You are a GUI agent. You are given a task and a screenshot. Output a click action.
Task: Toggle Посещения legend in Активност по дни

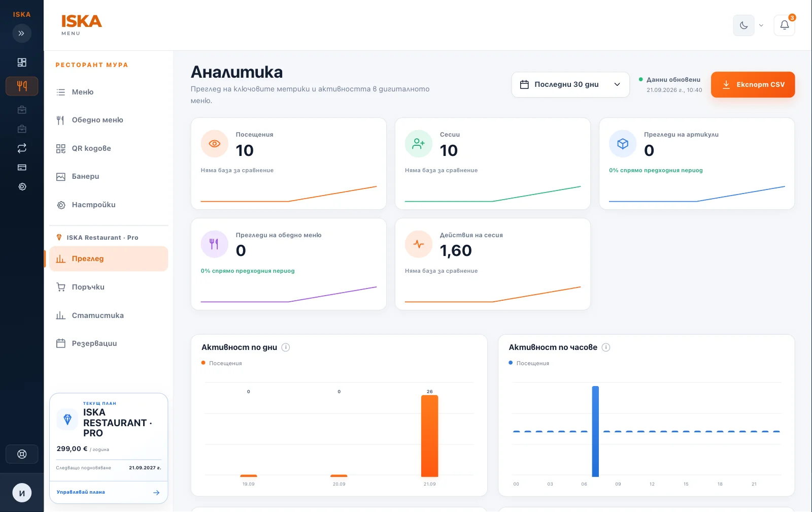(x=222, y=363)
